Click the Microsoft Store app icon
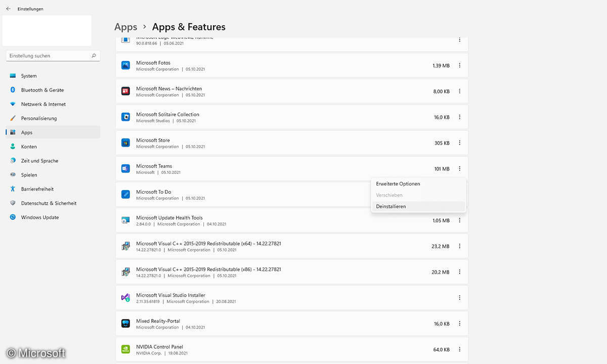607x364 pixels. point(125,143)
